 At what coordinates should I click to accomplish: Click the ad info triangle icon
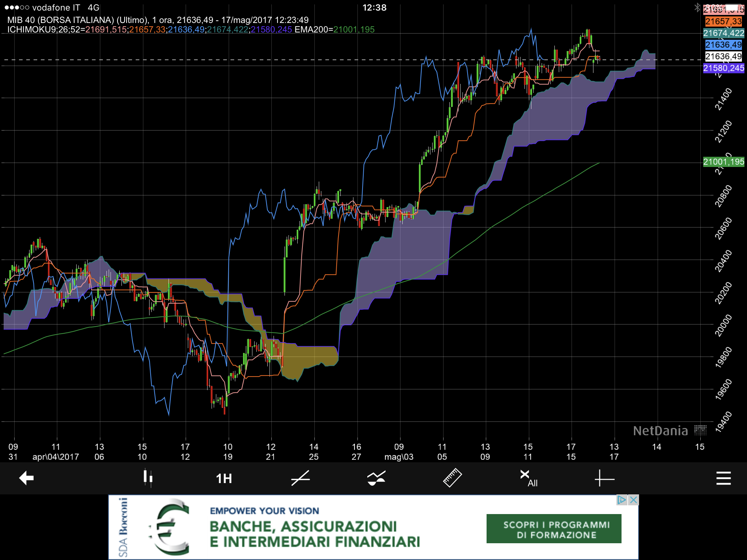point(622,500)
